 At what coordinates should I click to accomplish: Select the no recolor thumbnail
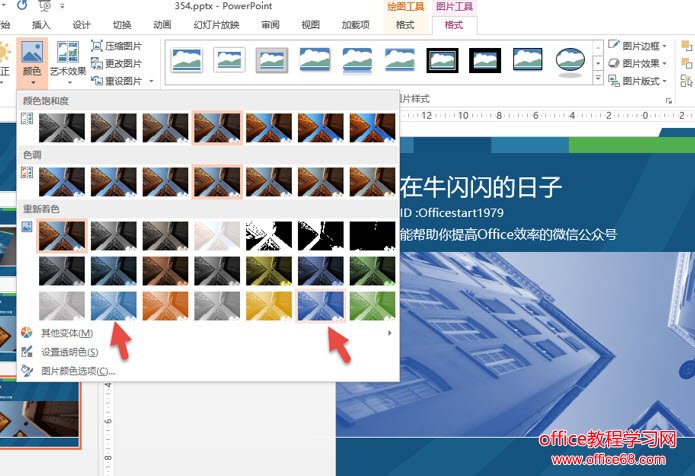(x=62, y=236)
